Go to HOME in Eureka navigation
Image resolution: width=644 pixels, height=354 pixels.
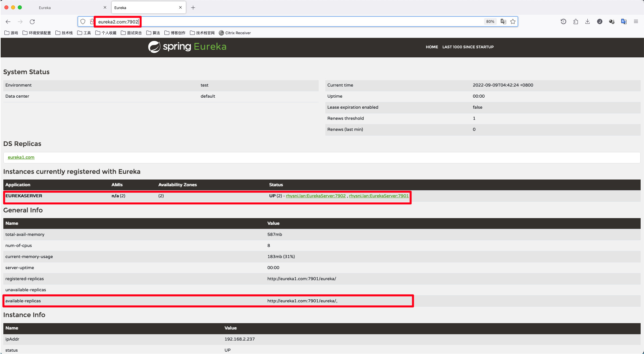432,47
